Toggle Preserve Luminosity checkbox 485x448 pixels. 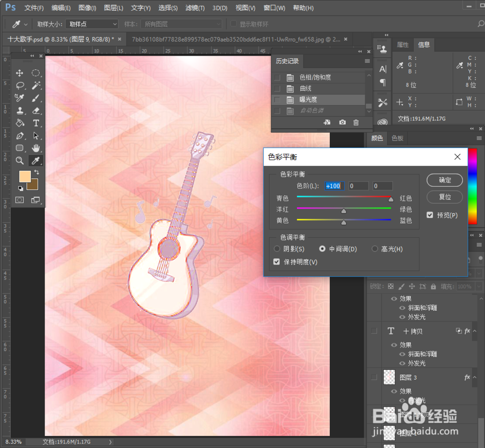[x=276, y=262]
